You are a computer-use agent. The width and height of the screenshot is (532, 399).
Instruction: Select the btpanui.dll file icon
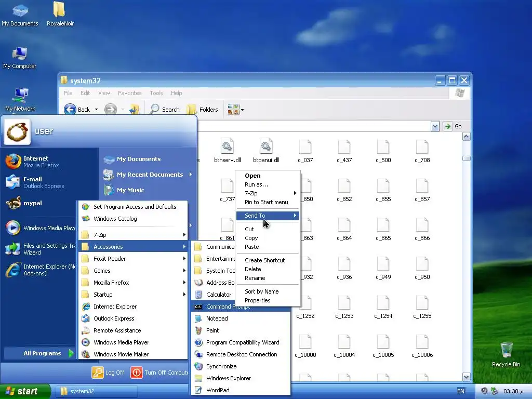pyautogui.click(x=266, y=151)
